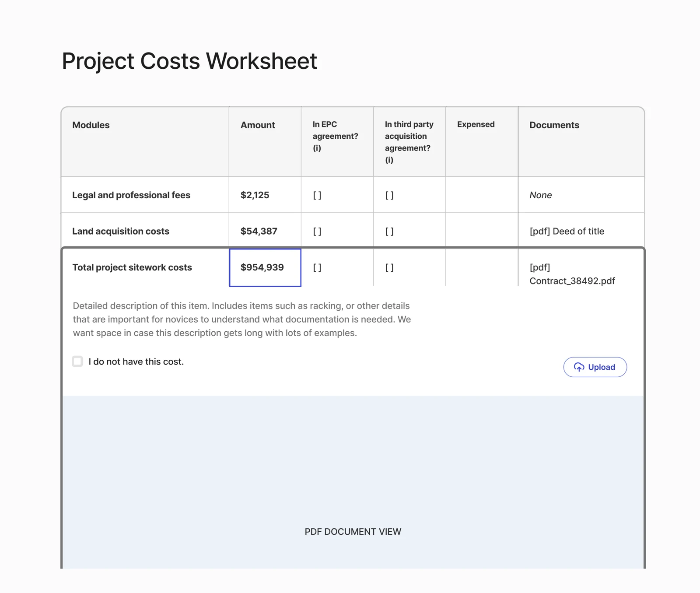Click In third party acquisition agreement header
The height and width of the screenshot is (593, 700).
coord(409,142)
